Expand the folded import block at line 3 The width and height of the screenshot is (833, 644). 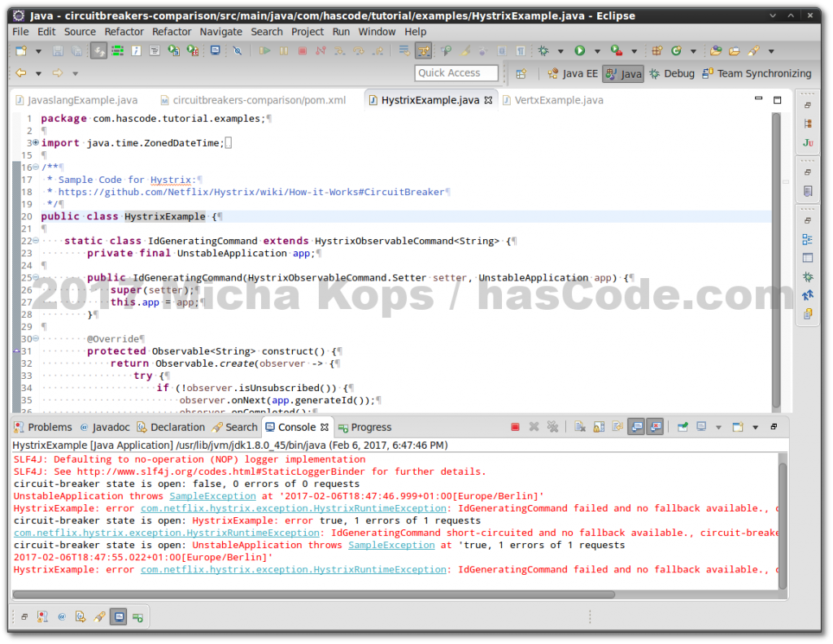coord(36,142)
